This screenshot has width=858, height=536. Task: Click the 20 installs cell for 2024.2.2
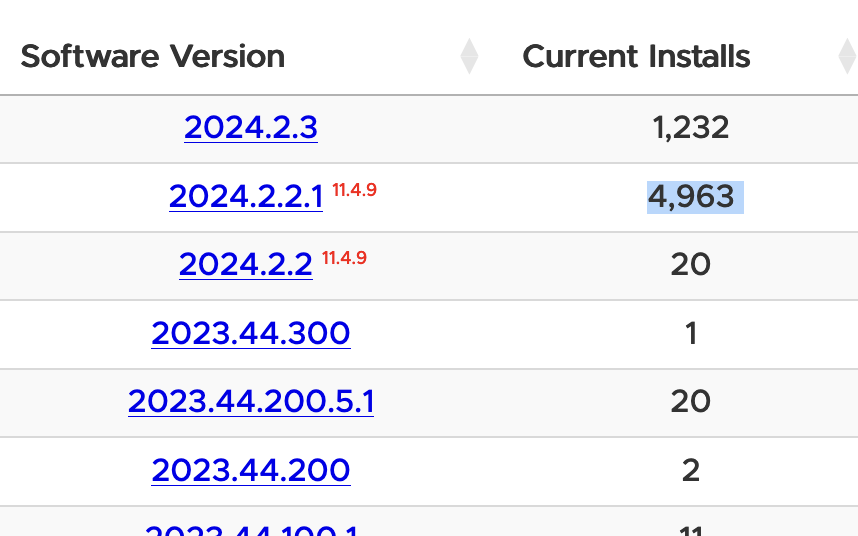[x=691, y=265]
